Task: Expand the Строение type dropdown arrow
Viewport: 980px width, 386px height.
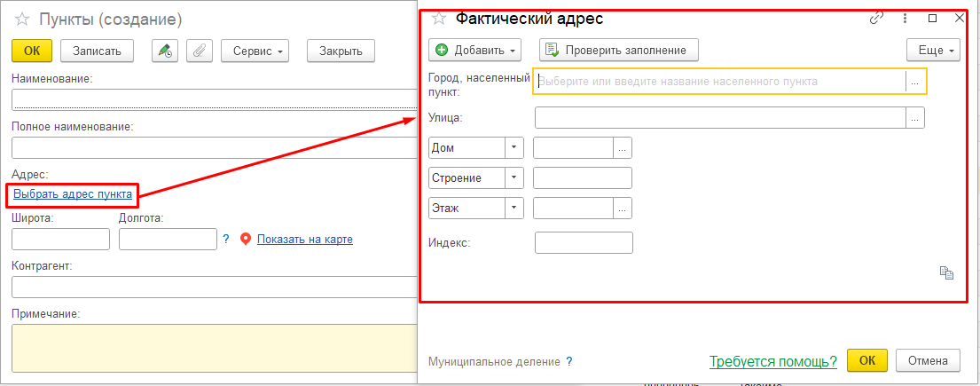Action: (x=514, y=177)
